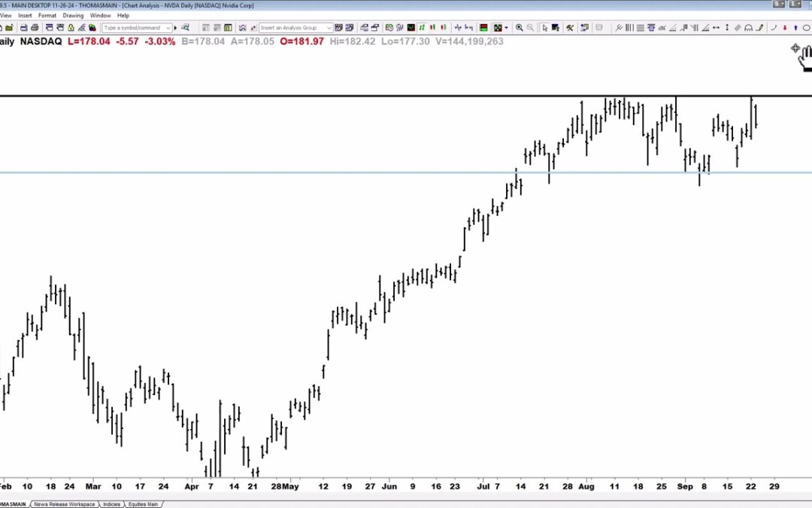Switch to the News Release Workspace tab

pyautogui.click(x=65, y=503)
